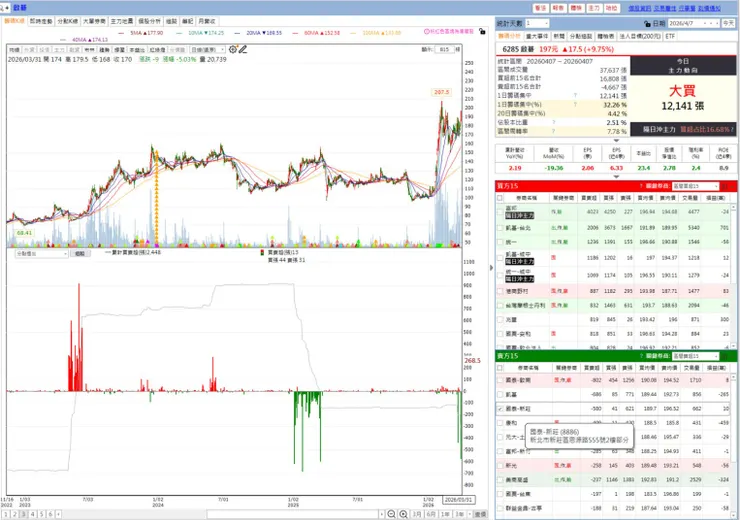This screenshot has height=520, width=740.
Task: Open the 日期 2026/4/7 date picker
Action: pos(694,23)
